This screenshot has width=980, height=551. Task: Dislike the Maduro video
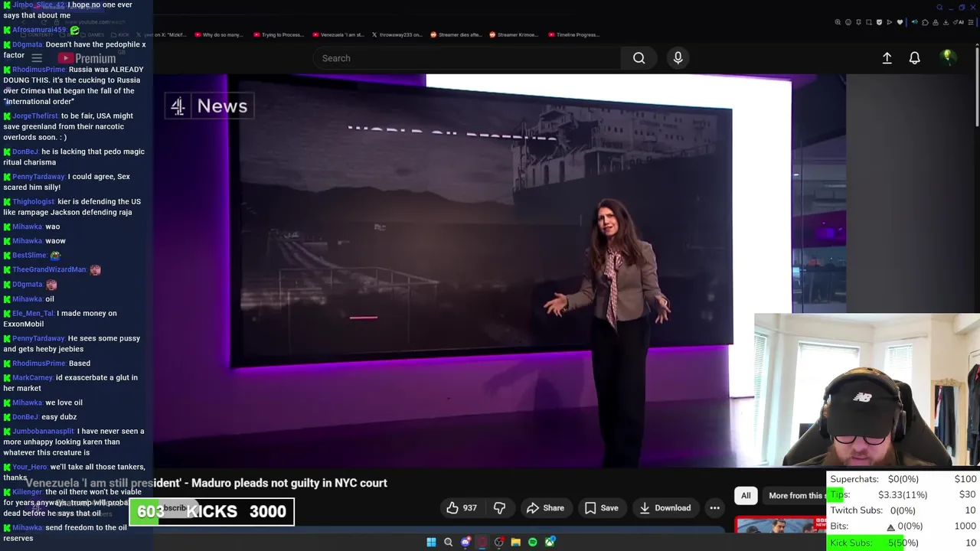click(x=499, y=508)
